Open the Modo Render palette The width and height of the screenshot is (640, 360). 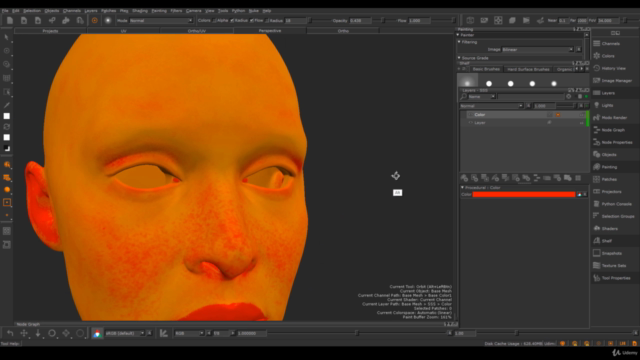coord(614,118)
